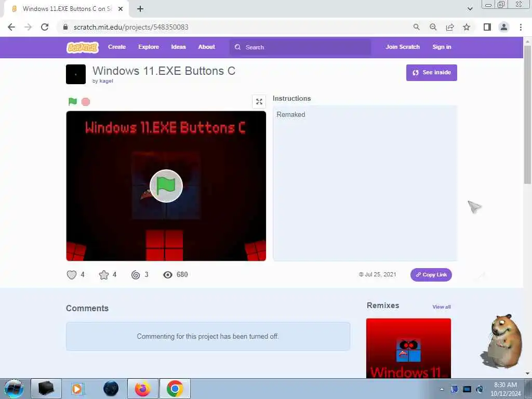
Task: Favorite this project with the star icon
Action: coord(104,274)
